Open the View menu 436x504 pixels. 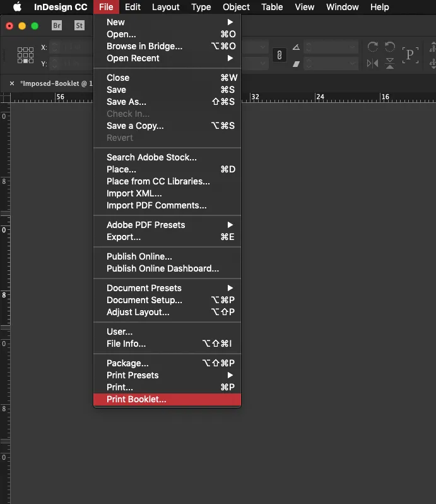[x=304, y=7]
